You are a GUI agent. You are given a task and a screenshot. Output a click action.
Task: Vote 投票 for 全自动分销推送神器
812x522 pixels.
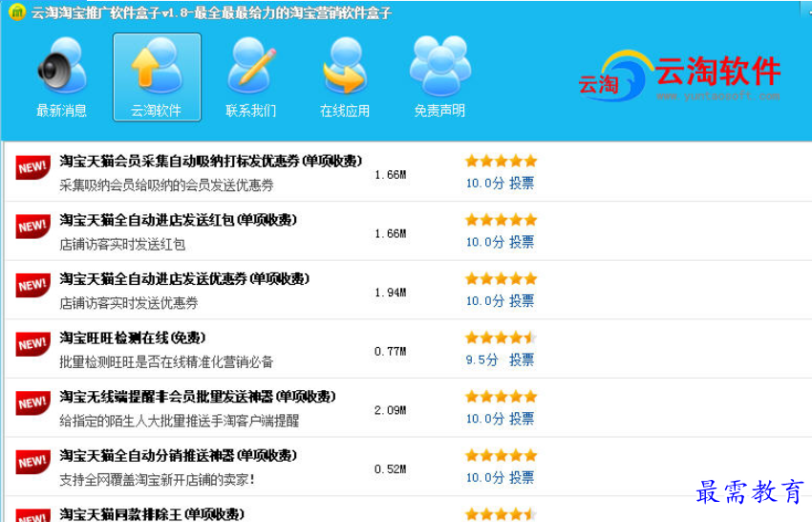point(522,478)
